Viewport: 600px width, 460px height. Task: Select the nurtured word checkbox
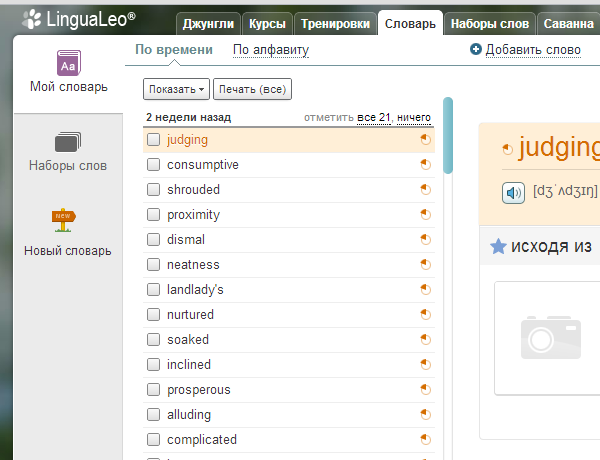coord(154,315)
